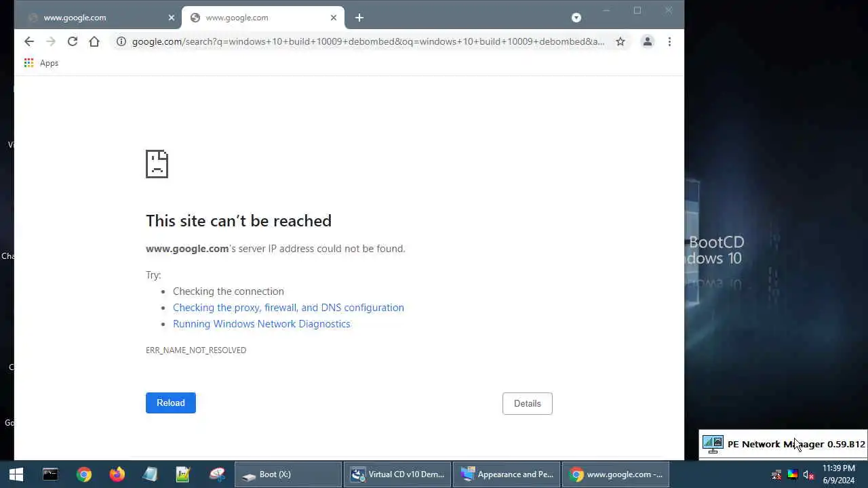
Task: Click the colorful display tray icon
Action: [792, 474]
